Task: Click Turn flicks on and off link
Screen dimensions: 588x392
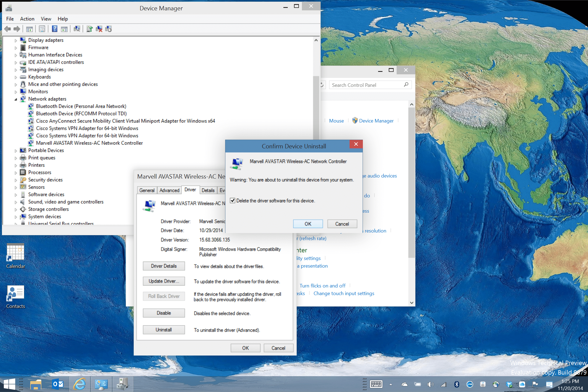Action: pyautogui.click(x=323, y=286)
